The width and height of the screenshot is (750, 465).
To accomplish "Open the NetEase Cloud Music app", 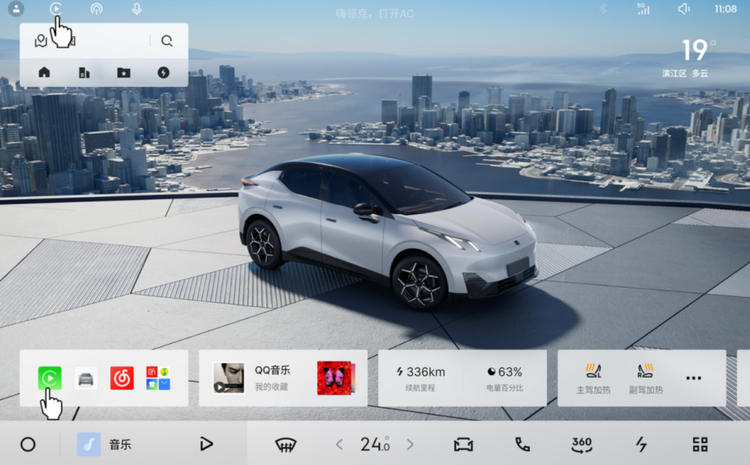I will pyautogui.click(x=121, y=378).
